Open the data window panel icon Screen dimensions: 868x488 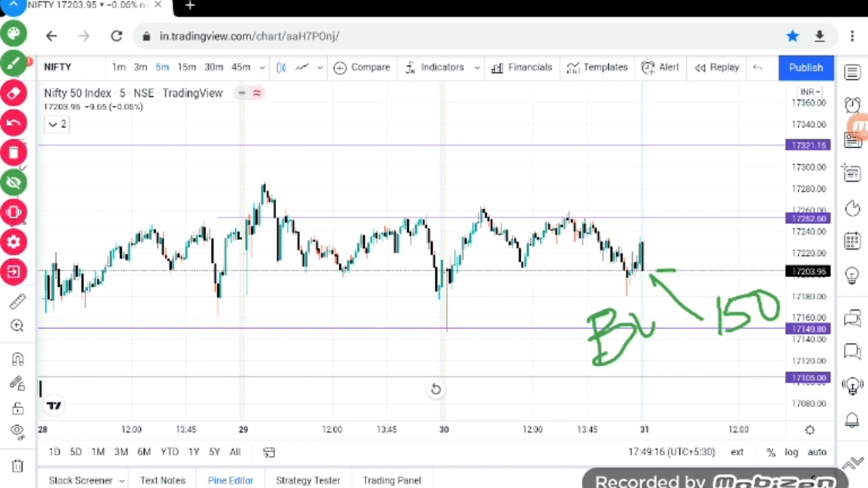tap(852, 174)
